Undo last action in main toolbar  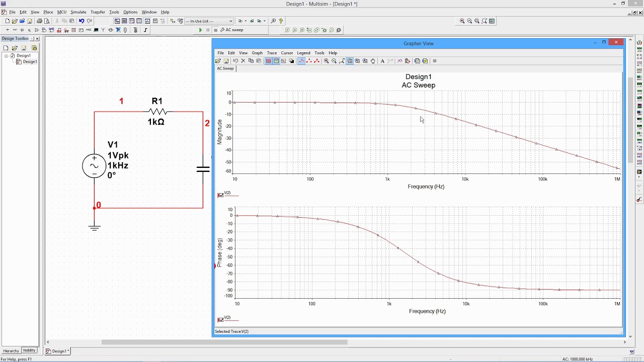[81, 21]
